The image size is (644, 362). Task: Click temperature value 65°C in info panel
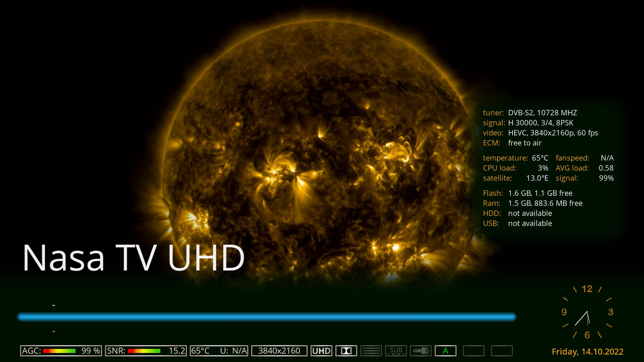coord(540,158)
